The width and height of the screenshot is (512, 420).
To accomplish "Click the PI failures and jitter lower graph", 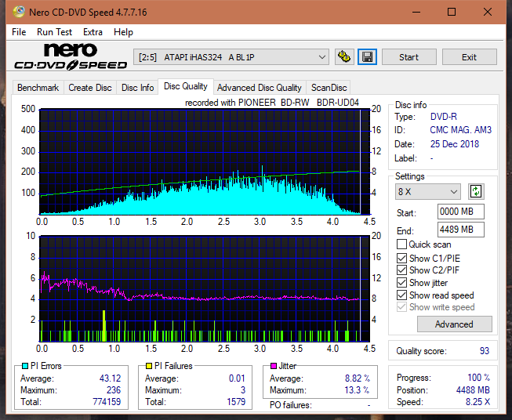I will (x=205, y=289).
